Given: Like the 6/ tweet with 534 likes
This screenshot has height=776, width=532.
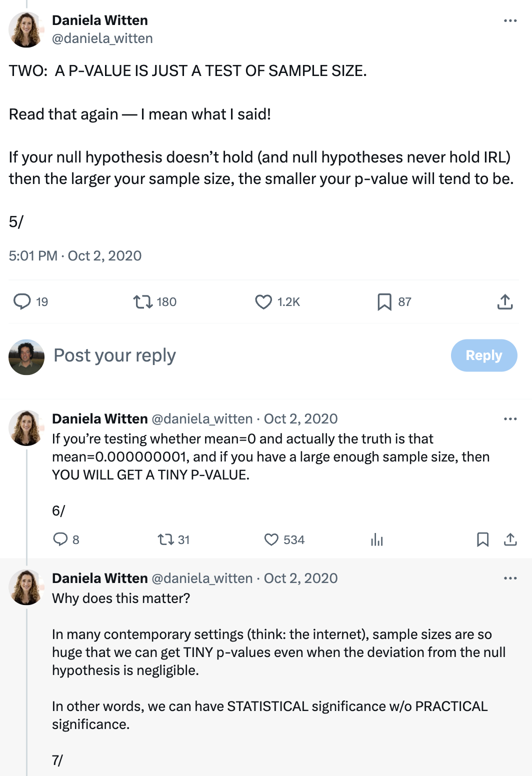Looking at the screenshot, I should click(x=271, y=539).
